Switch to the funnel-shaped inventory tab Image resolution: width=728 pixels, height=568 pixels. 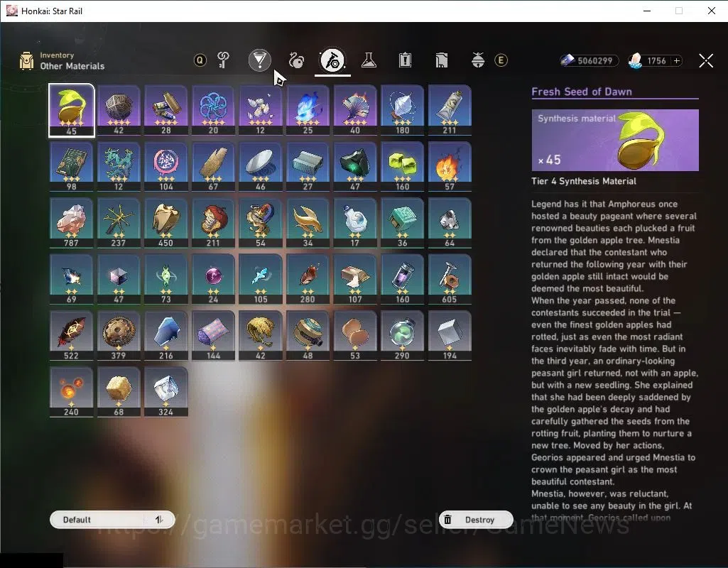[x=259, y=60]
